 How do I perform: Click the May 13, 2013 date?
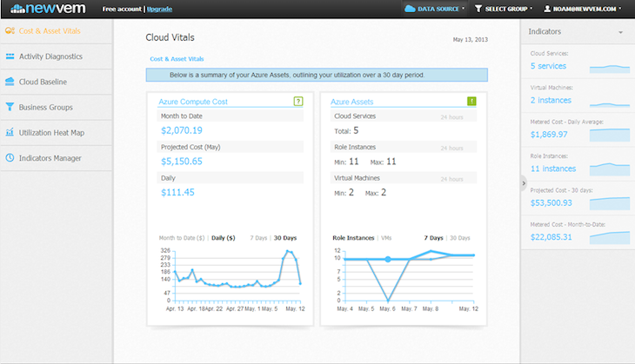pyautogui.click(x=471, y=40)
